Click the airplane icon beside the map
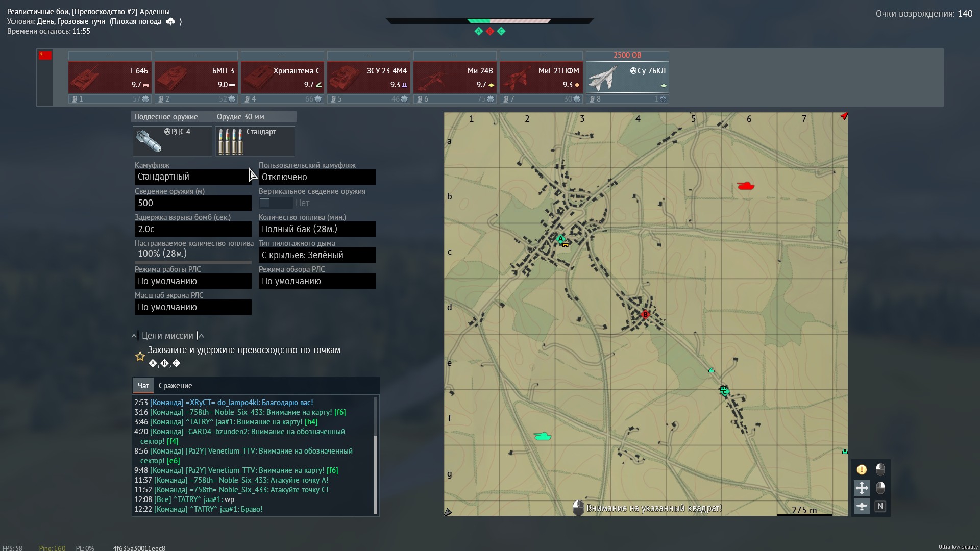Viewport: 980px width, 551px height. (x=862, y=506)
